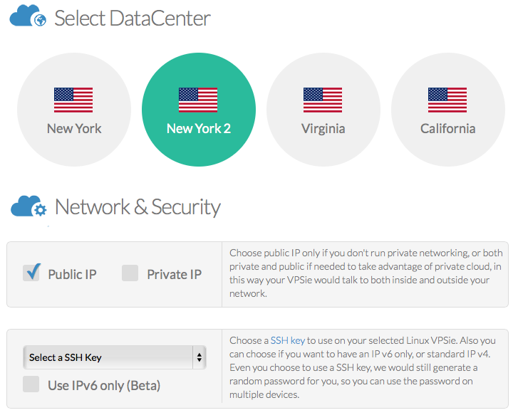Click the Public IP text label

pos(73,275)
